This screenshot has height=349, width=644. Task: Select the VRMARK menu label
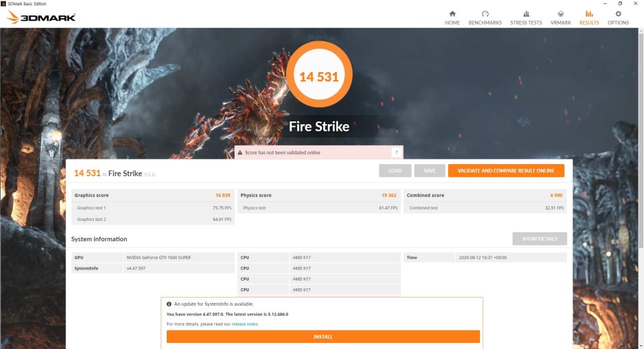click(561, 23)
